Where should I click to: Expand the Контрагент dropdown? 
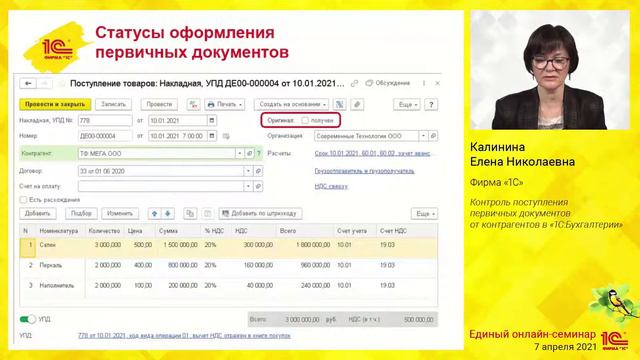240,153
